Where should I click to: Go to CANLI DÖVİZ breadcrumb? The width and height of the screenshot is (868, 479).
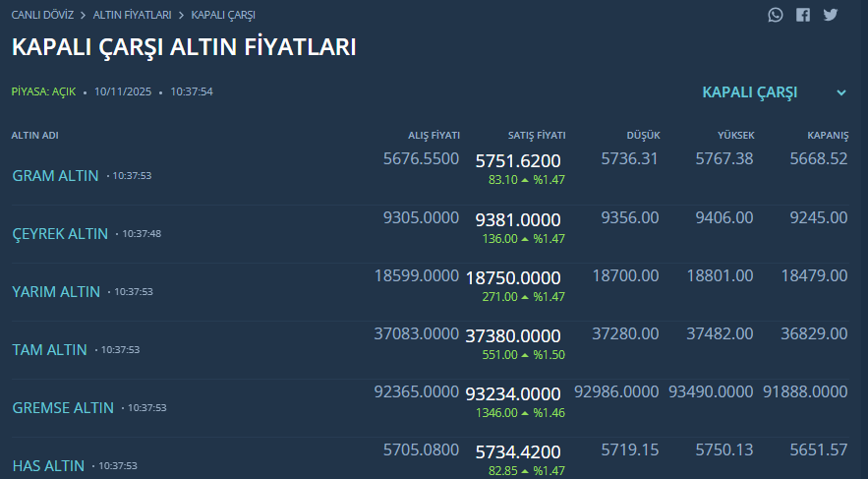coord(42,16)
